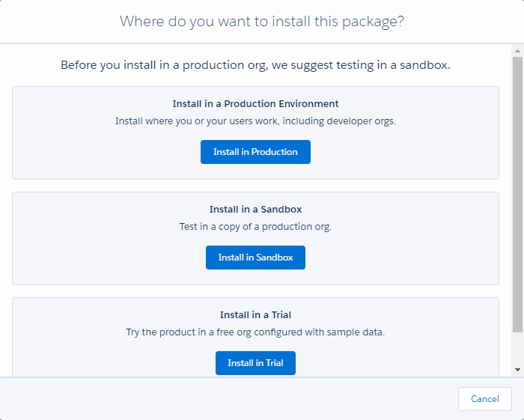Click the free org sample data description
The height and width of the screenshot is (420, 524).
[x=255, y=332]
